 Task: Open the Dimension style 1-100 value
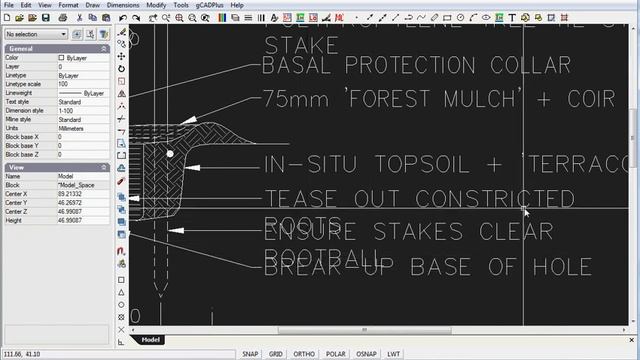83,111
